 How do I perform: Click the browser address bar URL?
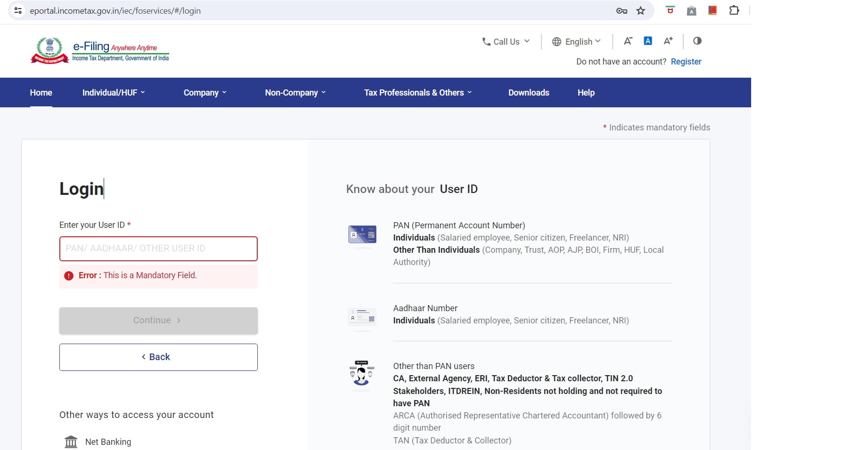pyautogui.click(x=115, y=10)
